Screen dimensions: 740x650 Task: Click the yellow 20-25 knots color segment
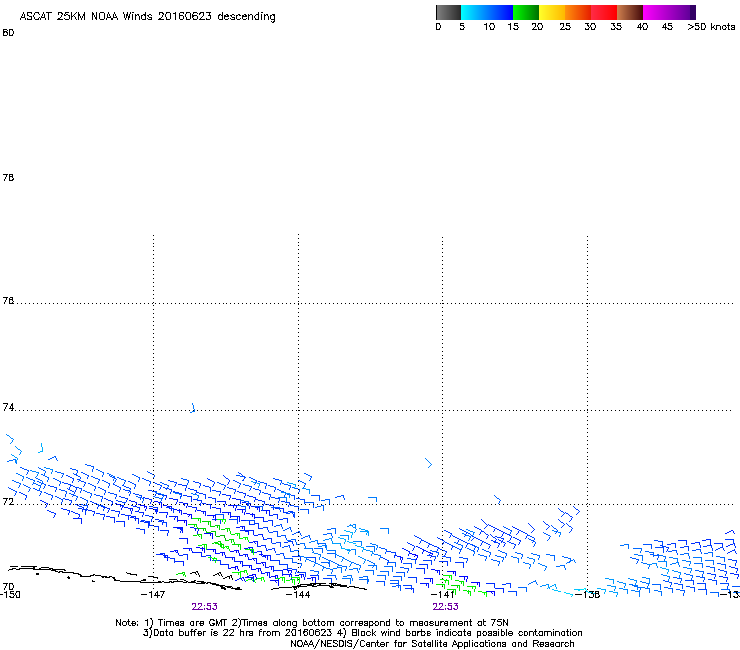pyautogui.click(x=552, y=12)
